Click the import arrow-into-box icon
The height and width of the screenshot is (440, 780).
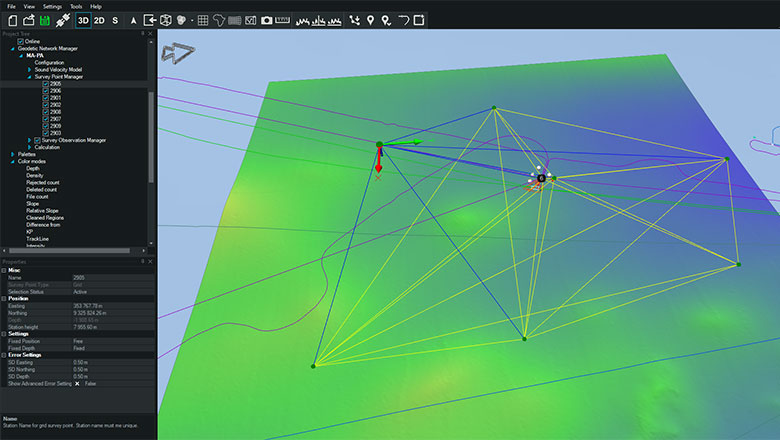[x=150, y=20]
